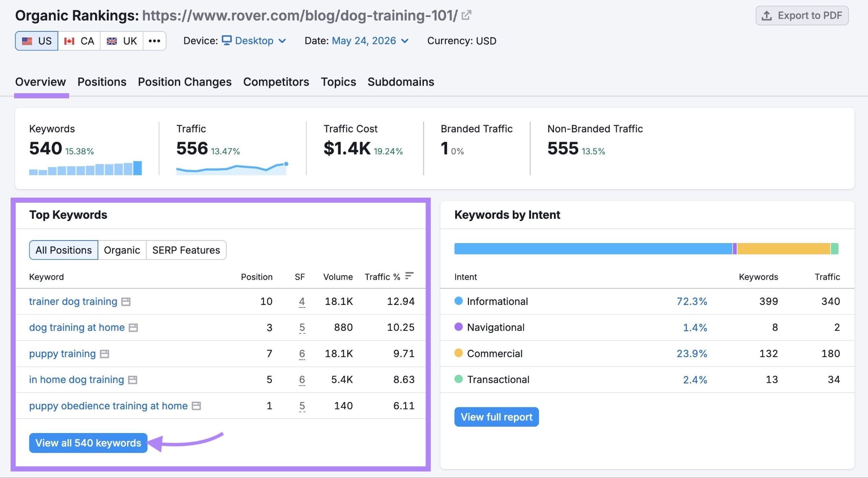Screen dimensions: 868x478
Task: Click the Transactional 2.4% link
Action: [x=695, y=380]
